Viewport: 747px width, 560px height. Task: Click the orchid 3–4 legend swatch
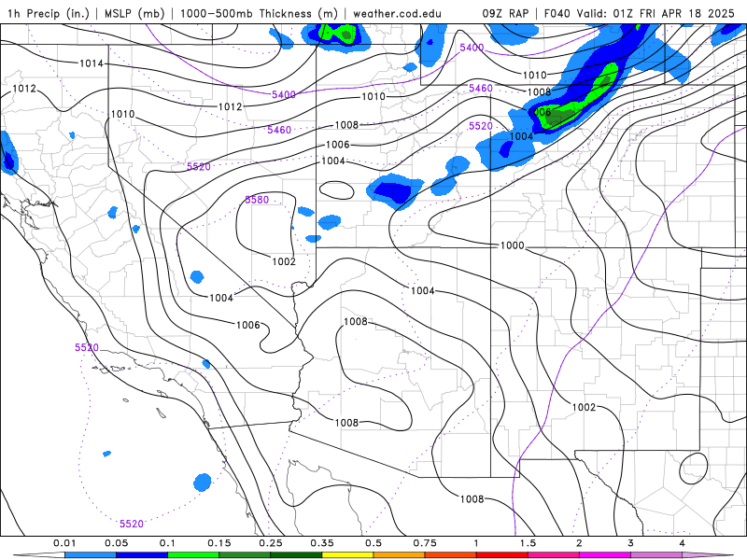click(x=656, y=555)
